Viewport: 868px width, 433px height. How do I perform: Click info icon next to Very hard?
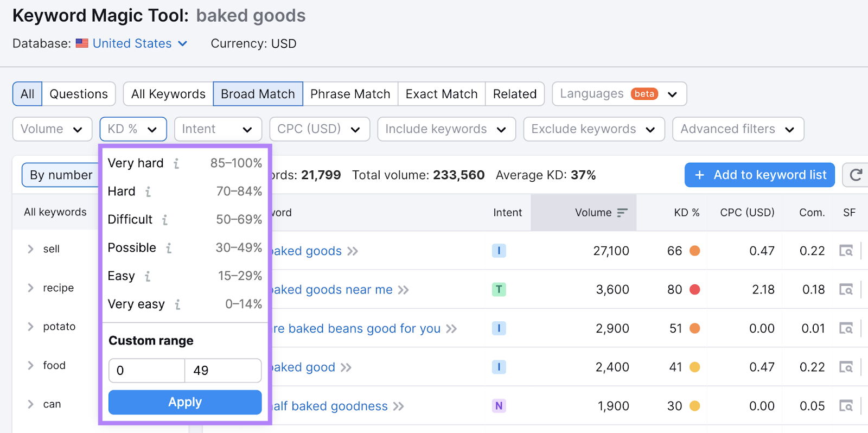176,163
